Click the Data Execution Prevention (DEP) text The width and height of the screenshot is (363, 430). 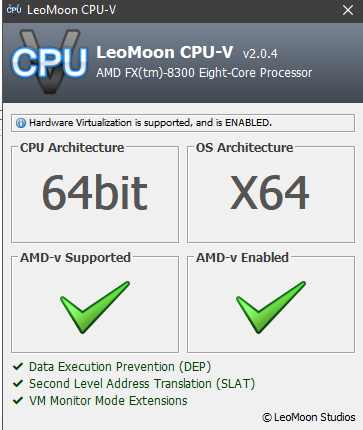[120, 367]
